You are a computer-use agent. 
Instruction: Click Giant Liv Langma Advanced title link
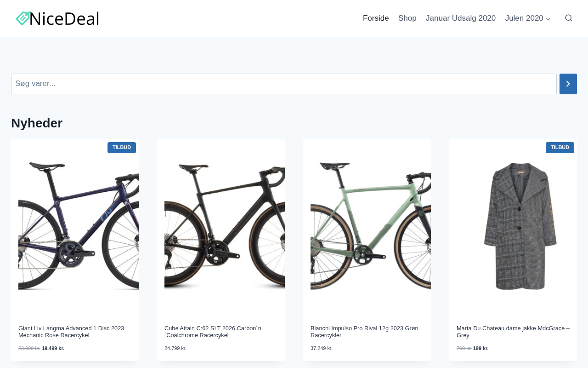(71, 332)
